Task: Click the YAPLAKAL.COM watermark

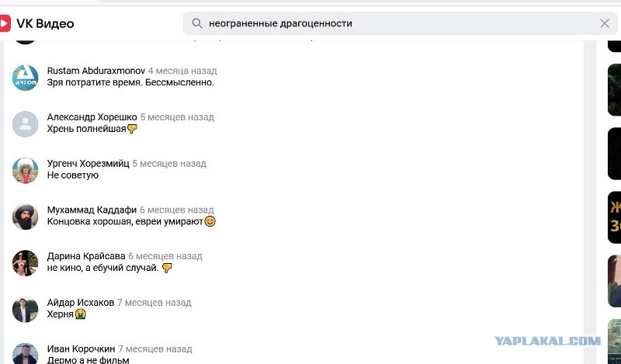Action: [548, 341]
